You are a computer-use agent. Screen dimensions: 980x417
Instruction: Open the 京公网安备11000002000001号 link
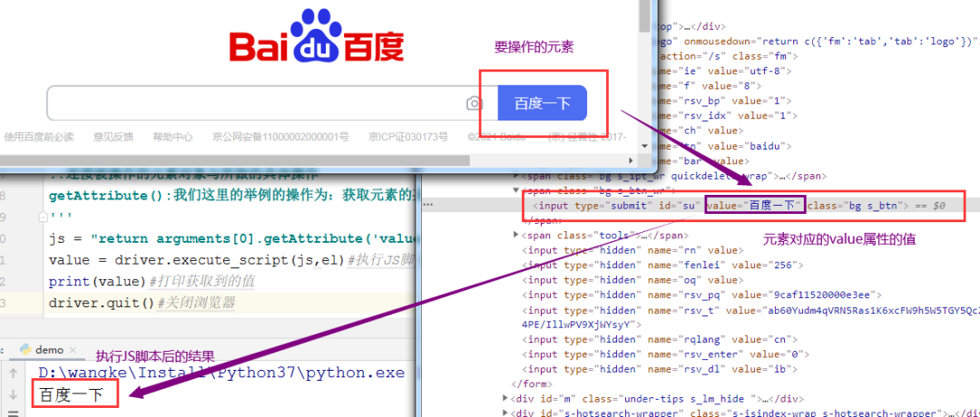pyautogui.click(x=280, y=137)
